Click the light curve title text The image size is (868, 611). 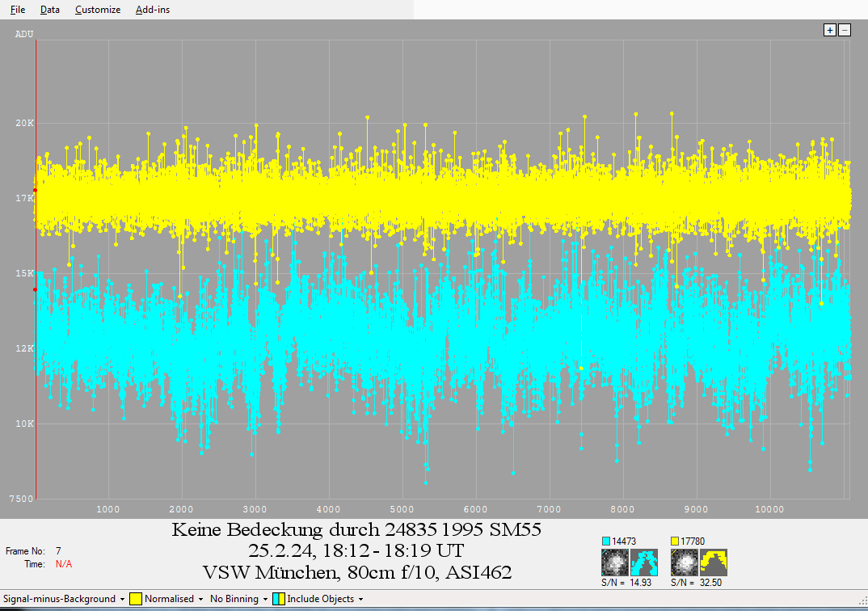(356, 551)
